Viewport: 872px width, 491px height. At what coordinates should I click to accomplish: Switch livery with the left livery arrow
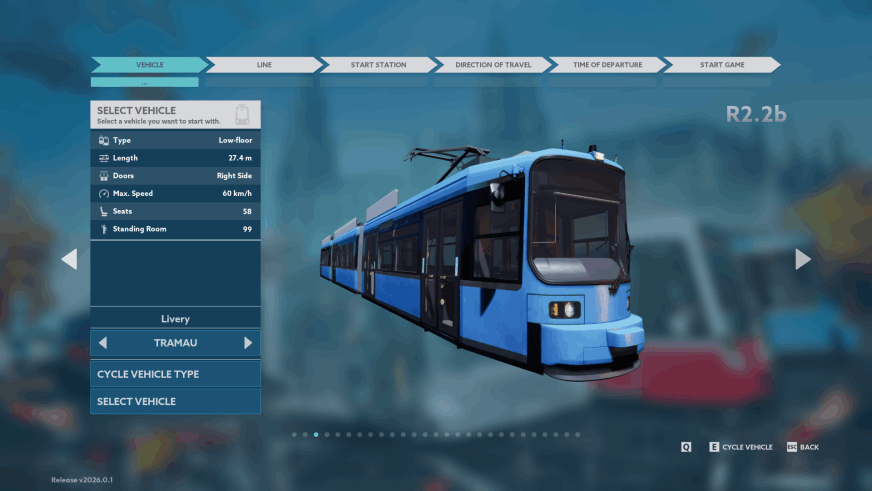click(103, 343)
